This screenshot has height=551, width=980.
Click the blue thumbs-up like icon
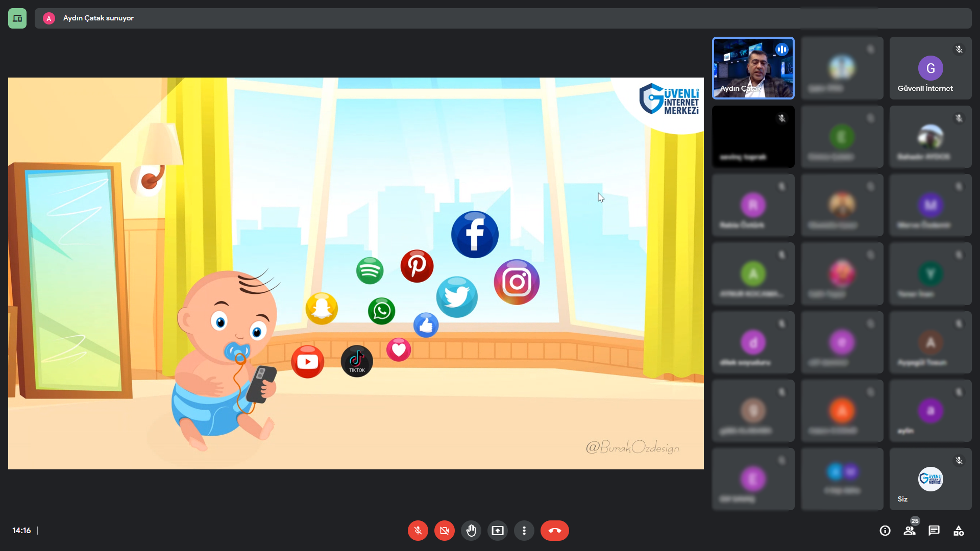(426, 325)
